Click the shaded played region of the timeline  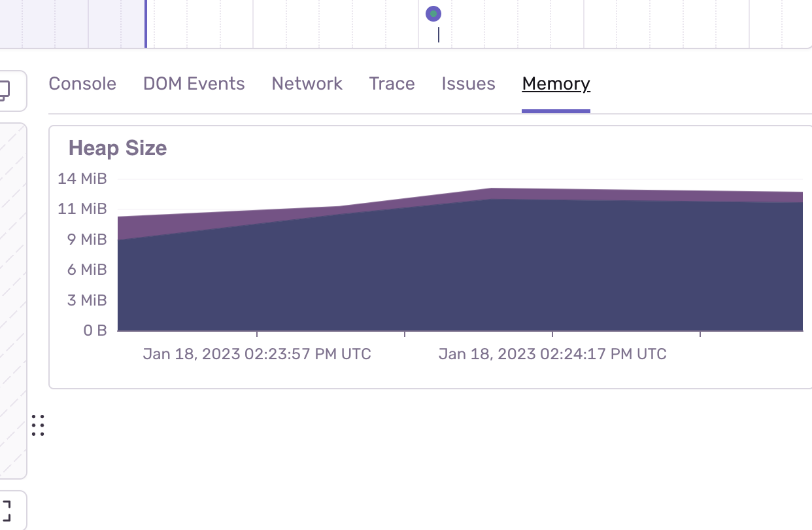(x=72, y=24)
